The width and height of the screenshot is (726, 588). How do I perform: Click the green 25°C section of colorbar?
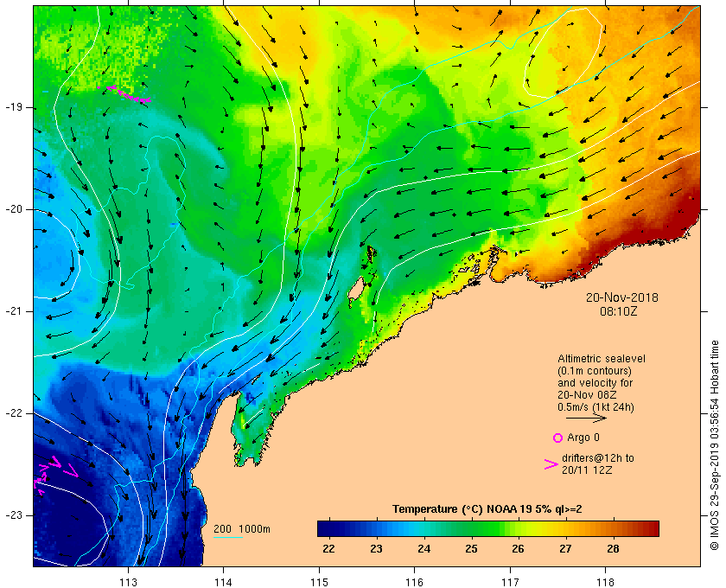point(471,528)
